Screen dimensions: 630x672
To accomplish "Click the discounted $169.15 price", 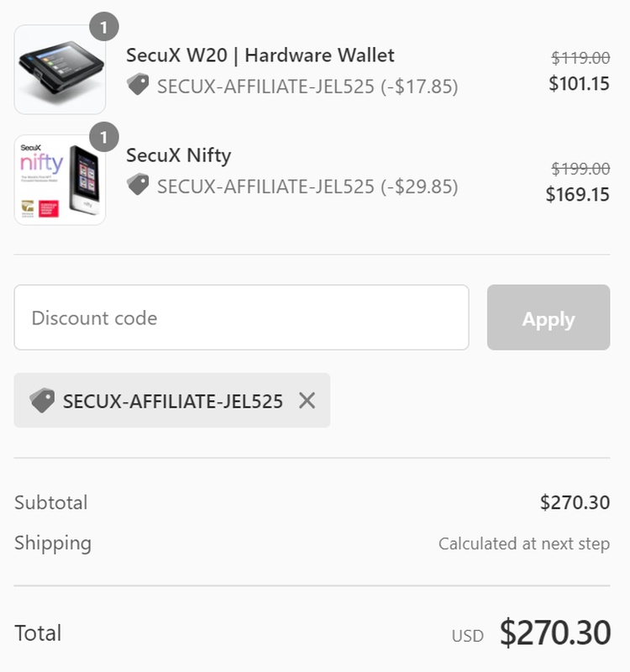I will point(578,195).
